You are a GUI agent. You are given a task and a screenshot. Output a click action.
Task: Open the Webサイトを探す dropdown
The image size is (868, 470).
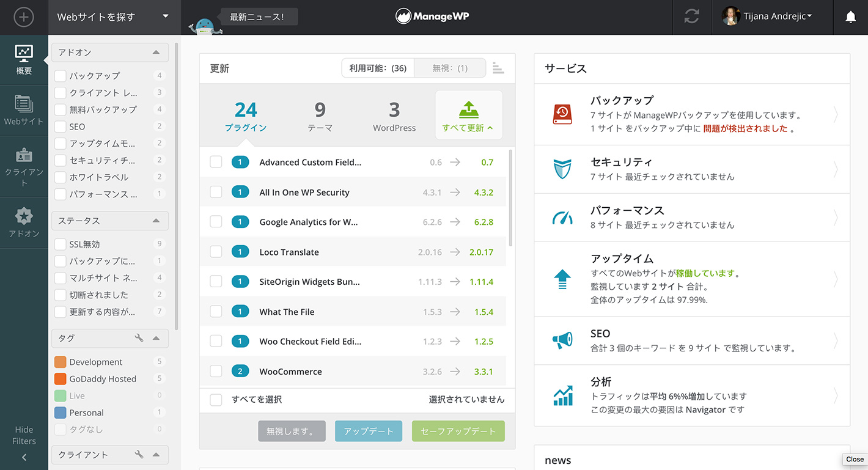[114, 17]
